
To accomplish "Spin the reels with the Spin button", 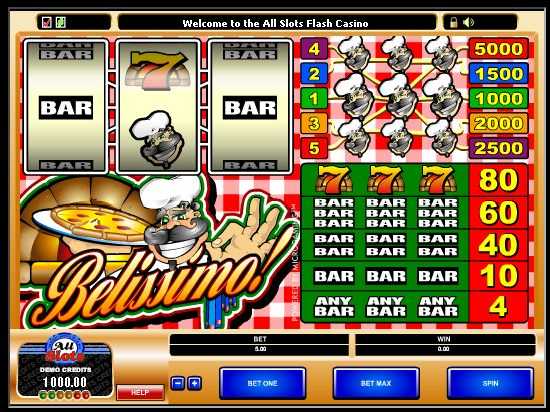I will point(490,383).
